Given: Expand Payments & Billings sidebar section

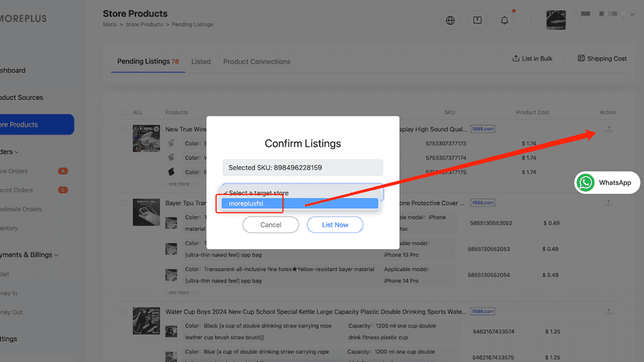Looking at the screenshot, I should pyautogui.click(x=29, y=255).
